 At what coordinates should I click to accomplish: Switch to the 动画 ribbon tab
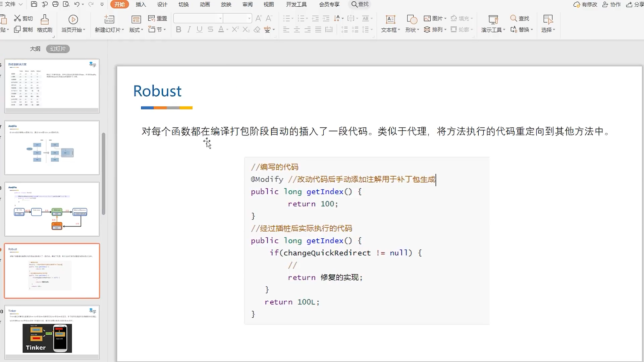click(205, 4)
